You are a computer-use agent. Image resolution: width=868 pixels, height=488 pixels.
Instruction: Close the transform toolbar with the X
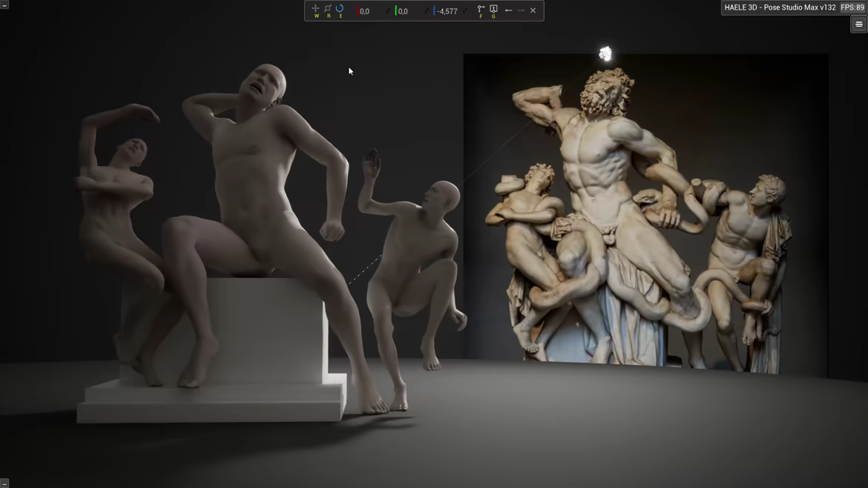click(533, 10)
